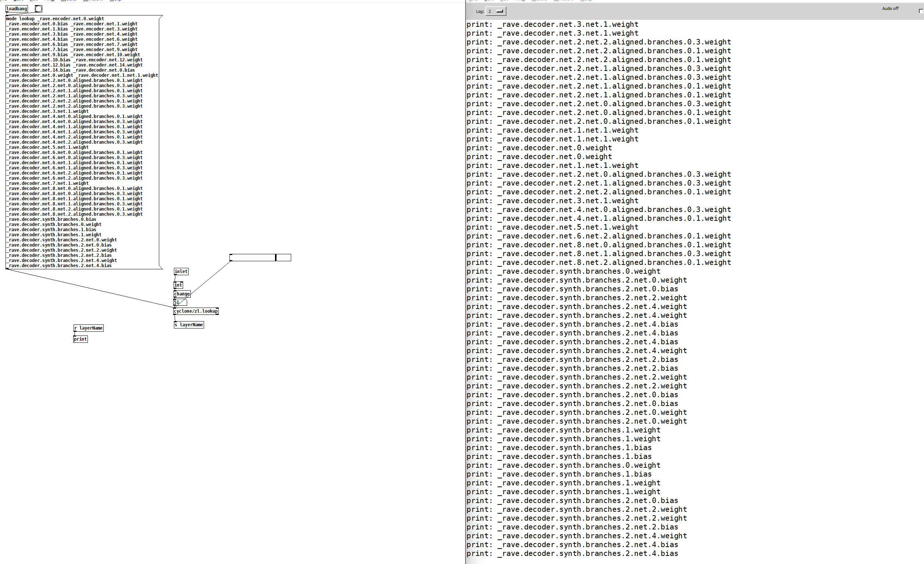Open the Log level dropdown
This screenshot has width=924, height=564.
coord(496,11)
